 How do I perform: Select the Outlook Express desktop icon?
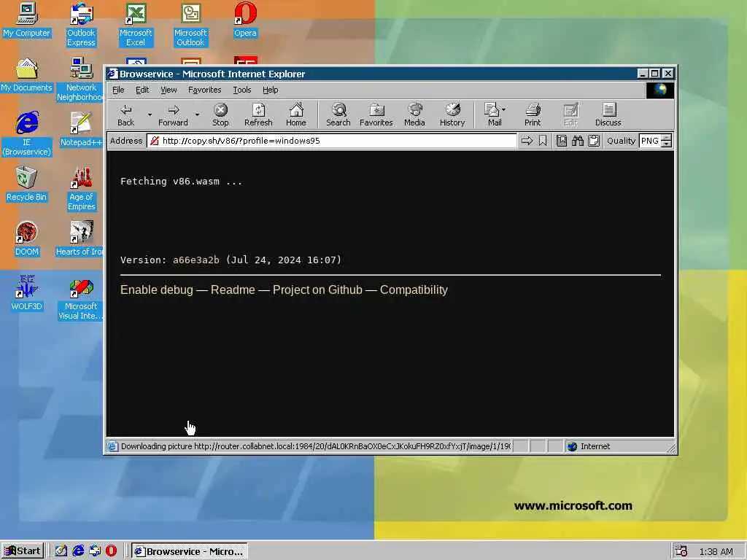point(81,25)
